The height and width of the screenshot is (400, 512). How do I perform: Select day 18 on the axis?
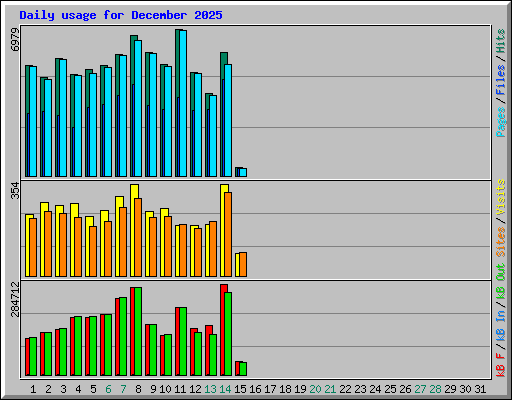point(285,389)
